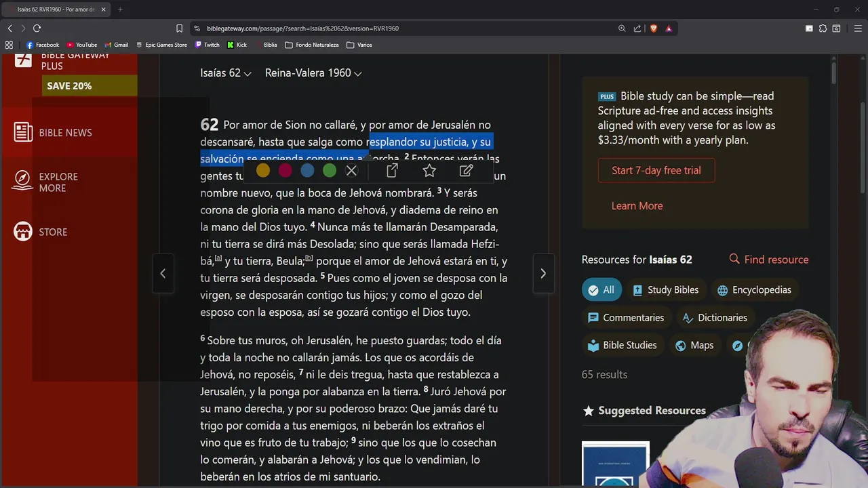Expand the Varios bookmark folder

click(359, 45)
